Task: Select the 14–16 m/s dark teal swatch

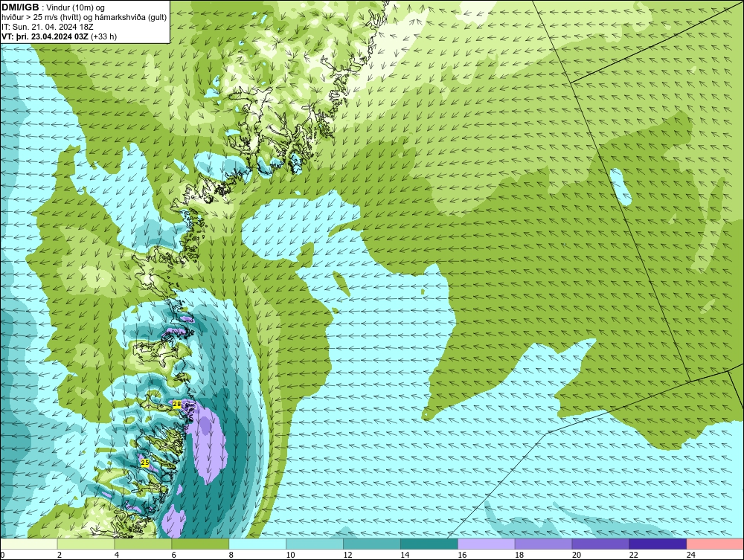Action: (429, 544)
